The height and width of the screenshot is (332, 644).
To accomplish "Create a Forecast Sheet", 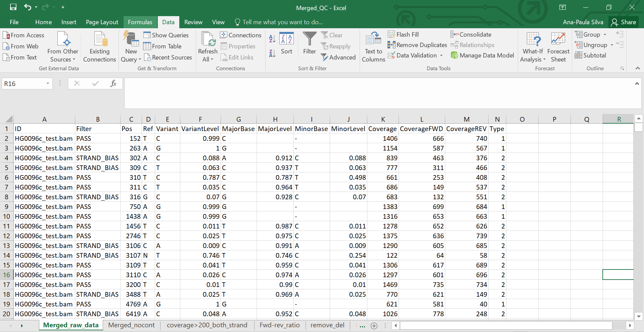I will coord(558,47).
